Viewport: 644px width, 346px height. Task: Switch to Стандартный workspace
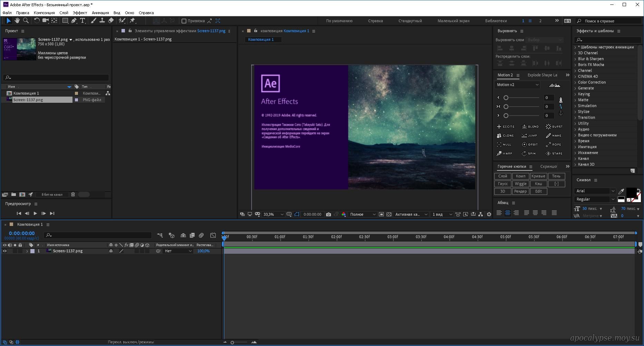pos(410,21)
